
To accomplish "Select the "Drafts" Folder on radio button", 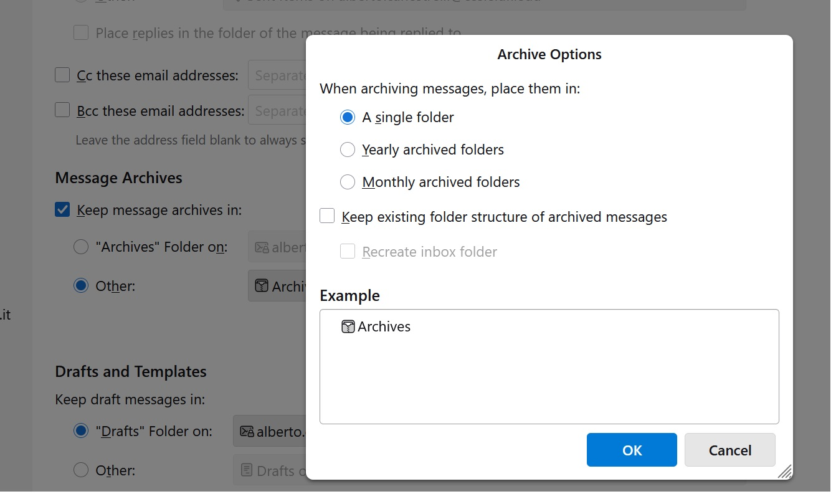I will pos(81,431).
